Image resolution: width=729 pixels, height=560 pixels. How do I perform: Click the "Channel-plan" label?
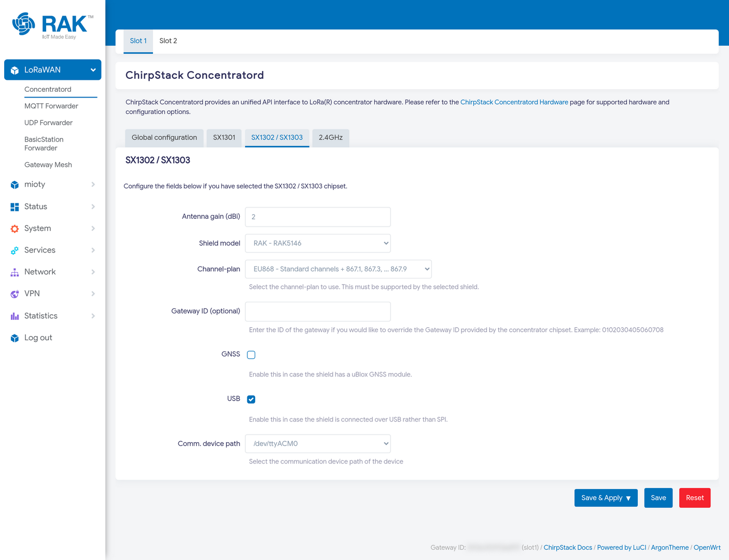click(x=219, y=269)
